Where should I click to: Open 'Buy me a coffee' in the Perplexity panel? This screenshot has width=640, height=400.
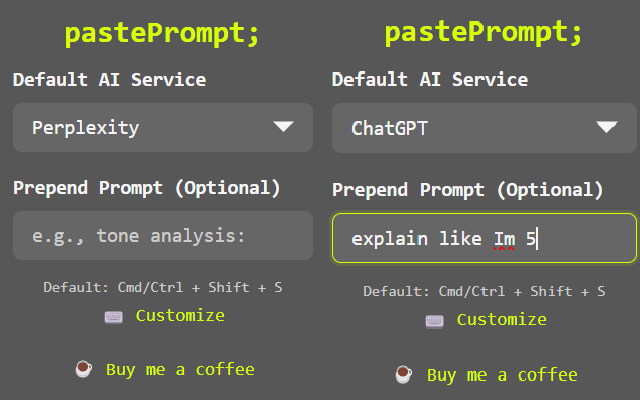click(180, 370)
